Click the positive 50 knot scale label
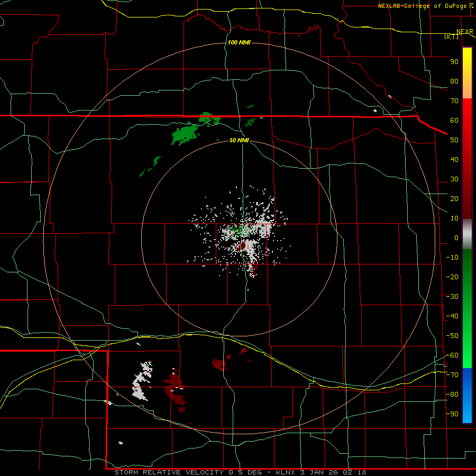476x476 pixels. tap(454, 140)
